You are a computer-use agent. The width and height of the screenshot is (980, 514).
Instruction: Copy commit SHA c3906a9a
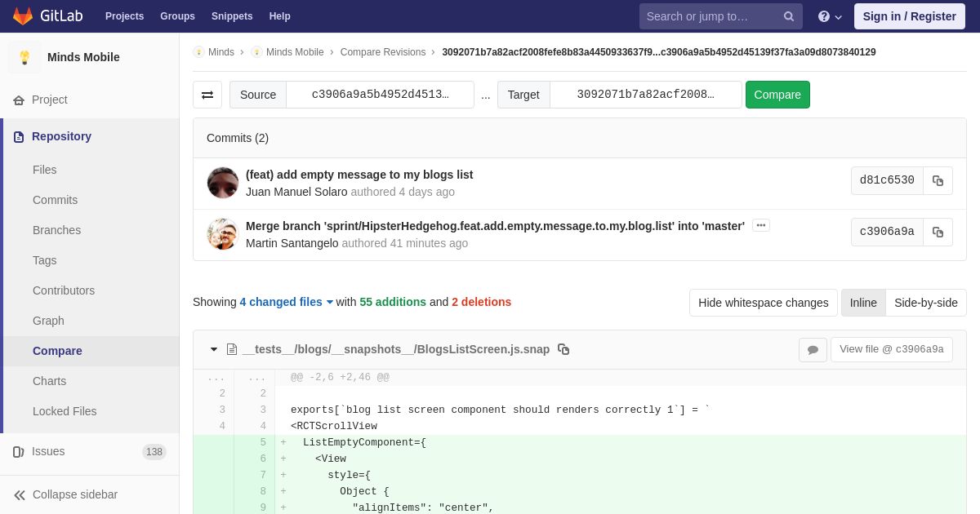coord(938,233)
